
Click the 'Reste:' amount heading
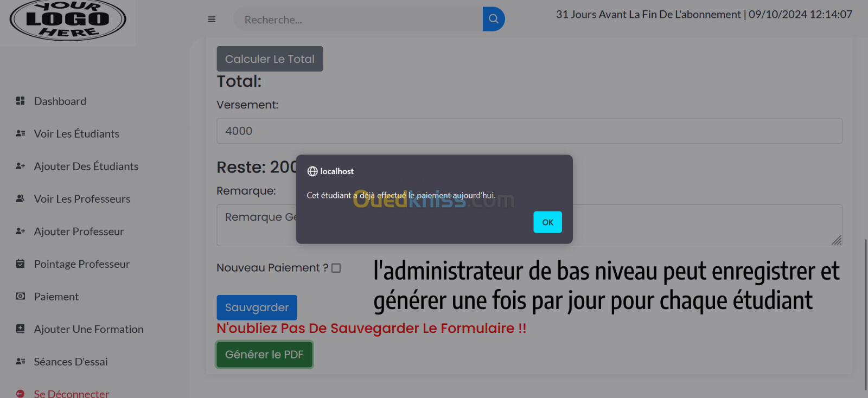point(257,167)
